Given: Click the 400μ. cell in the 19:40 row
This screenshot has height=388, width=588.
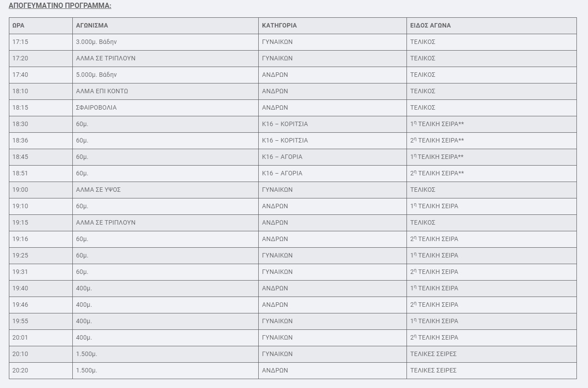Looking at the screenshot, I should [84, 289].
